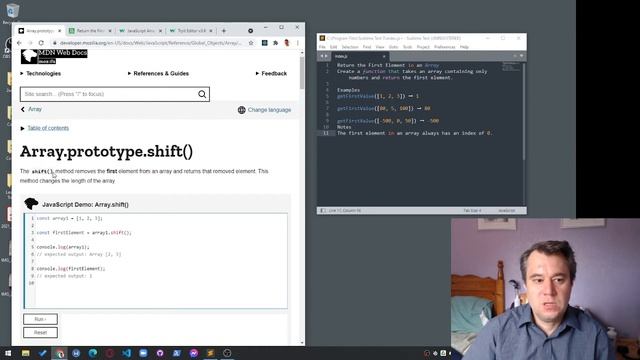
Task: Open the Windows Start menu
Action: tap(8, 353)
